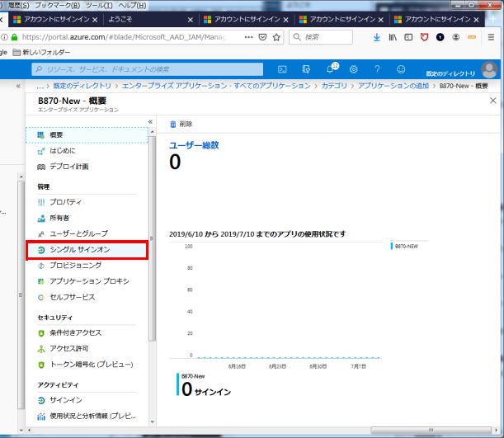504x438 pixels.
Task: Bookmark this page with star icon
Action: (x=276, y=38)
